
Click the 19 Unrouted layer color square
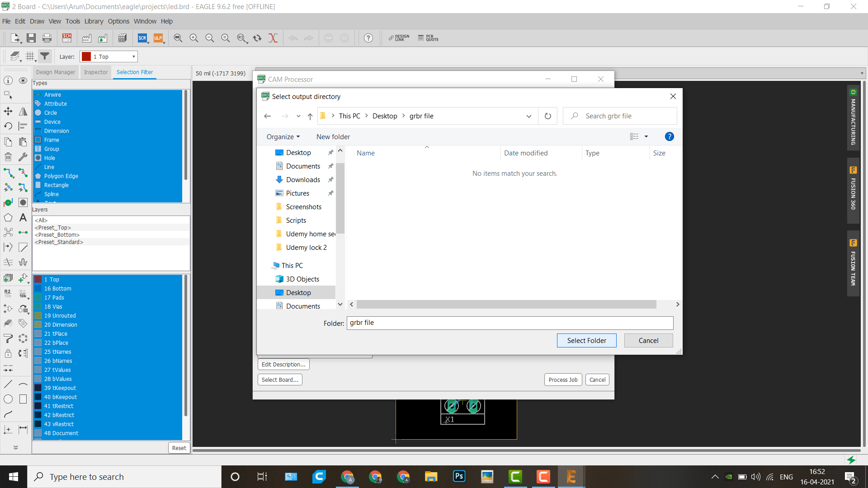click(x=38, y=316)
